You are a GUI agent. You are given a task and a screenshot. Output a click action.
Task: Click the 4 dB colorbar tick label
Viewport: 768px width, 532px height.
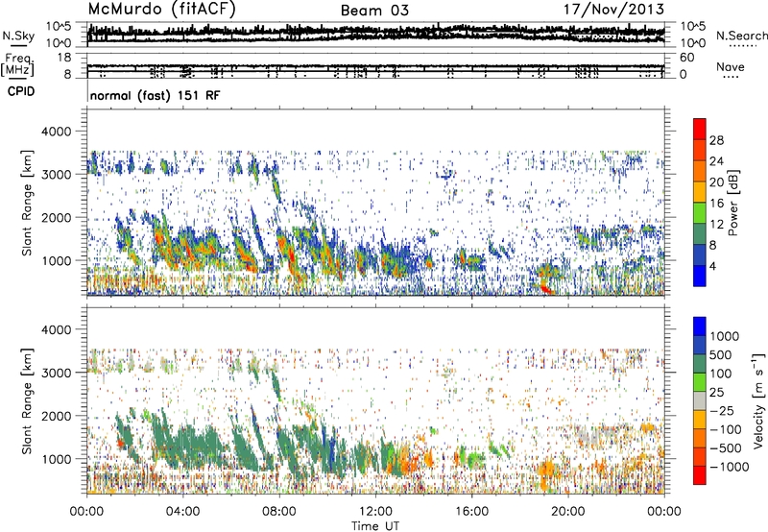click(712, 267)
